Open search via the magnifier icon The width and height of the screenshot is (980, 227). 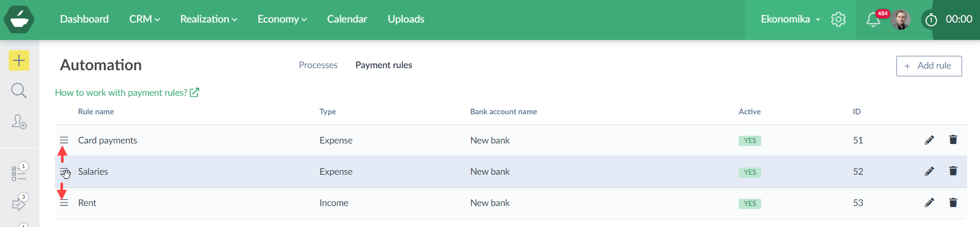pos(19,91)
